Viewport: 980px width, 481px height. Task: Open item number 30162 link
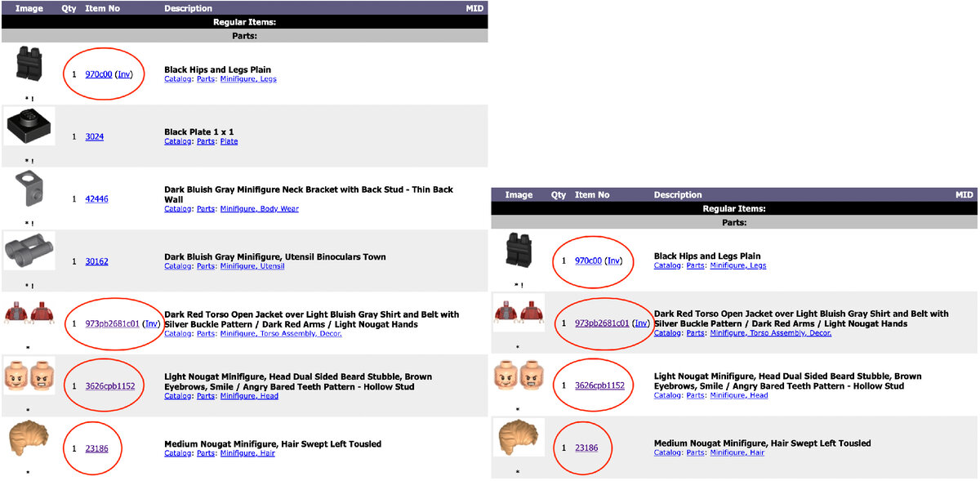tap(96, 262)
